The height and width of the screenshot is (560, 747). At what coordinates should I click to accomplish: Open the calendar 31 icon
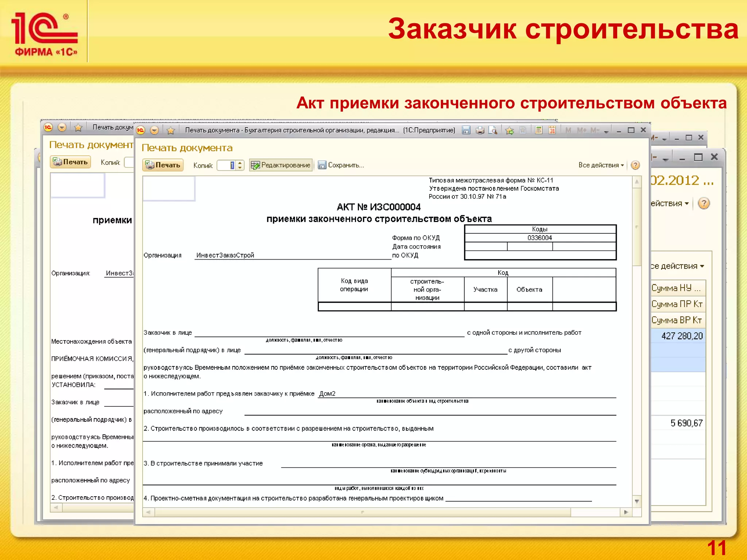pyautogui.click(x=552, y=130)
